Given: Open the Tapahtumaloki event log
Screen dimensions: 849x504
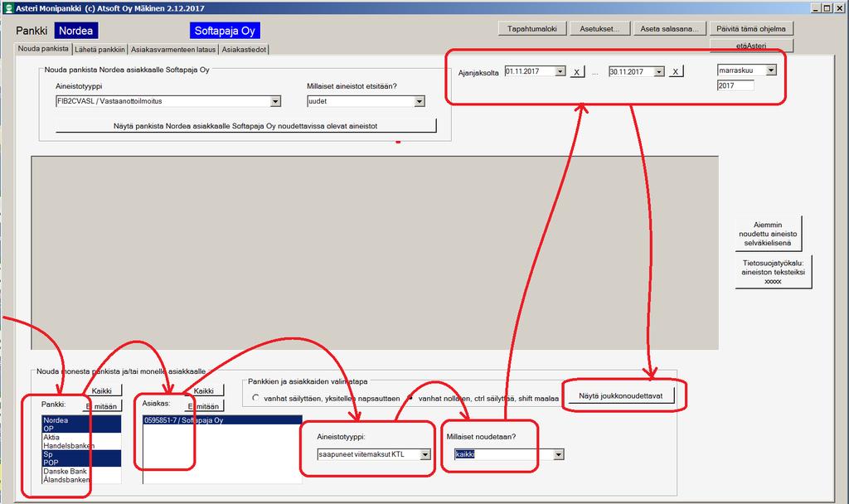Looking at the screenshot, I should coord(532,29).
